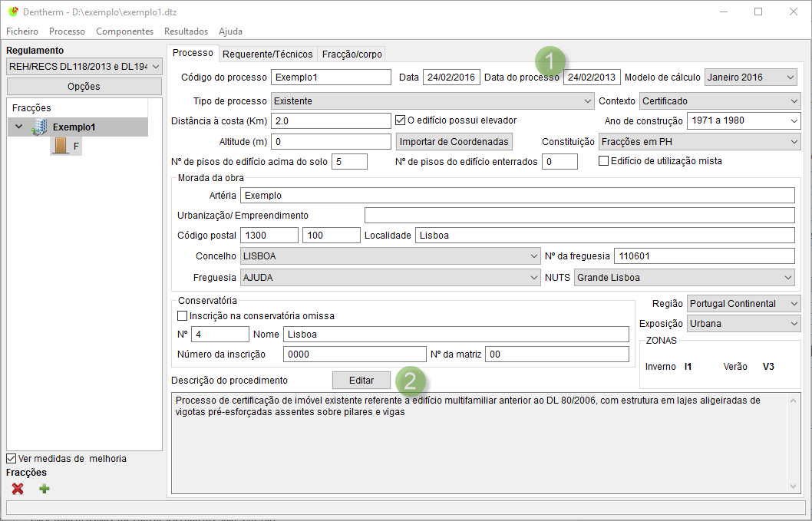The width and height of the screenshot is (812, 521).
Task: Click the floors above ground field
Action: pos(349,162)
